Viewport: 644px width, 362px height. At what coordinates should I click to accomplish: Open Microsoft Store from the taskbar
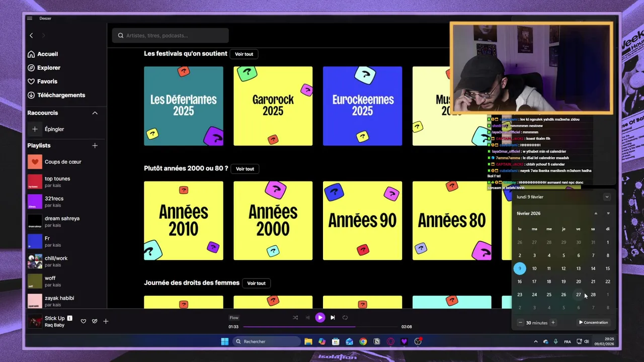click(336, 342)
